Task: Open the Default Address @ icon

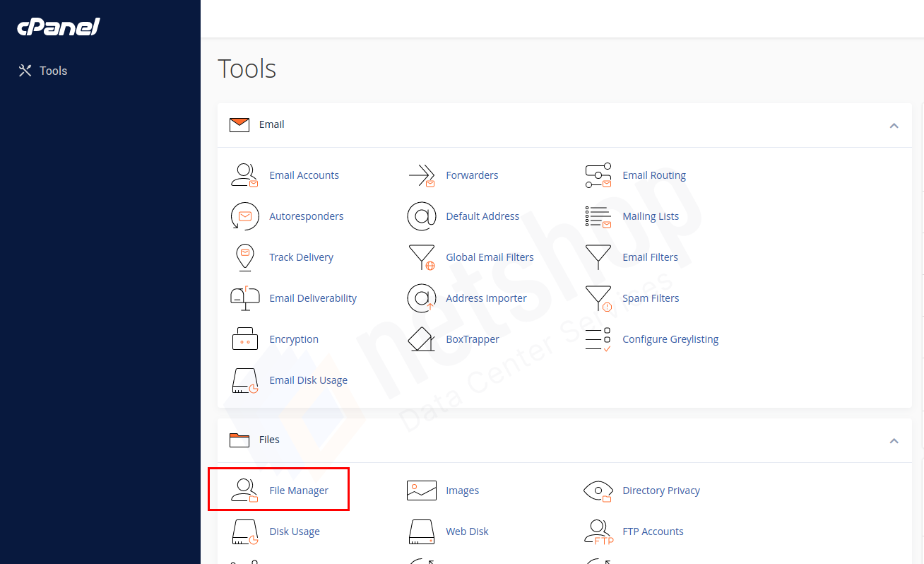Action: point(422,216)
